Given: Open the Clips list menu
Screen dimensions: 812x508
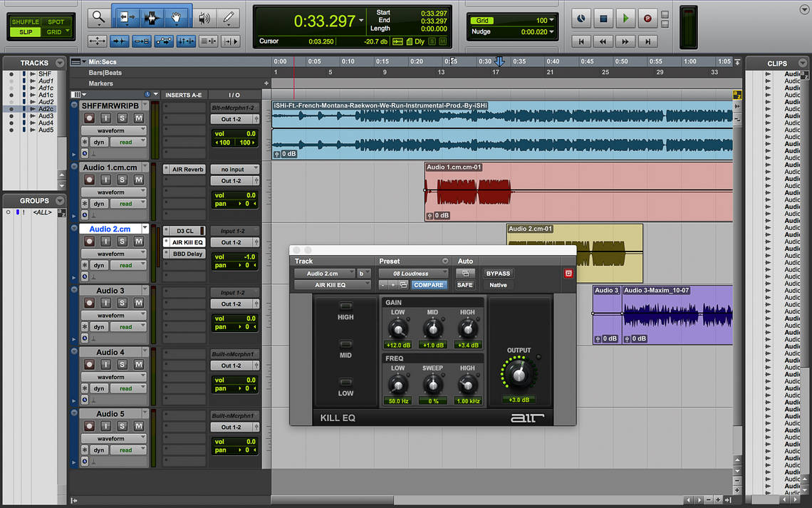Looking at the screenshot, I should click(803, 63).
